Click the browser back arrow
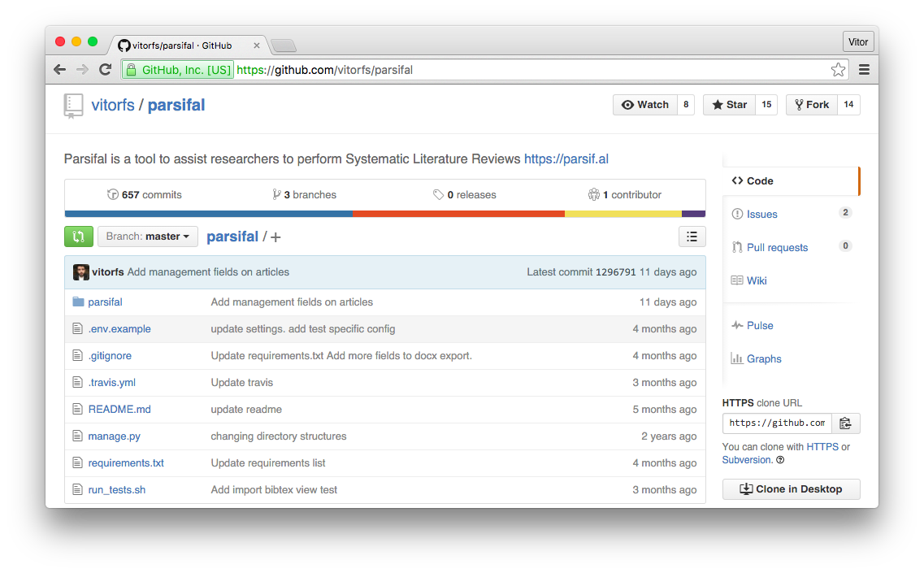This screenshot has width=924, height=573. (59, 70)
